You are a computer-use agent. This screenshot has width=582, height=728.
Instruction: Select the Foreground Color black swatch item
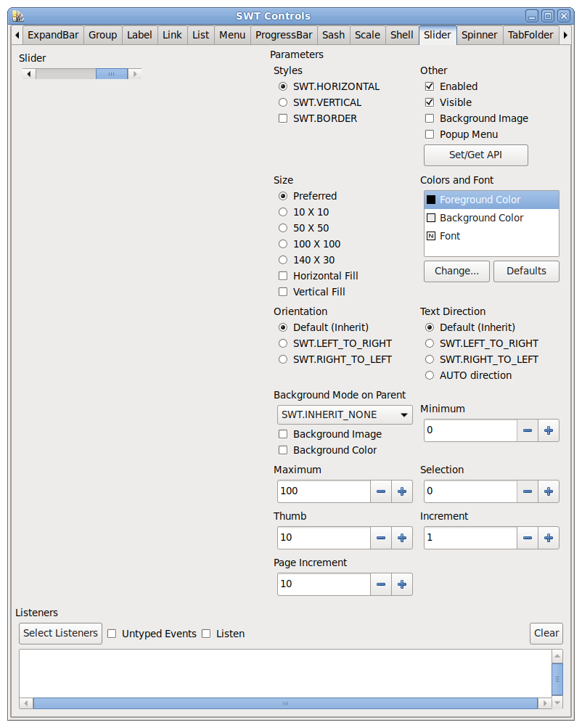click(491, 200)
